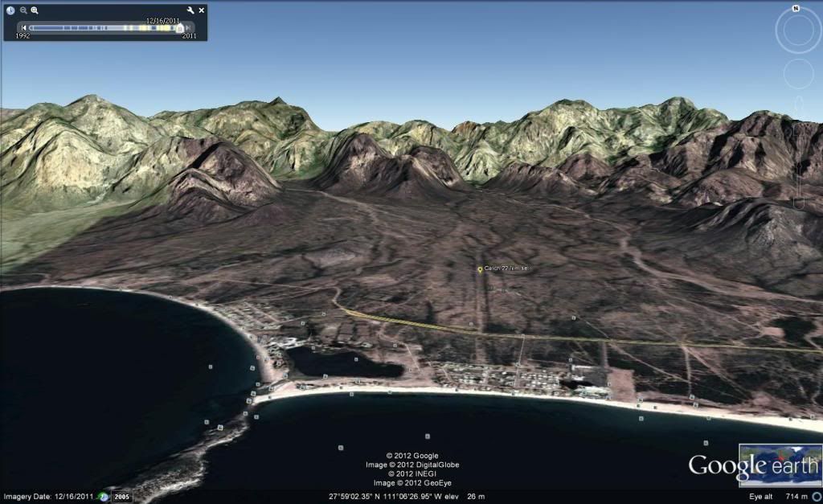The height and width of the screenshot is (504, 823).
Task: Click the Look joystick ring center
Action: [798, 31]
